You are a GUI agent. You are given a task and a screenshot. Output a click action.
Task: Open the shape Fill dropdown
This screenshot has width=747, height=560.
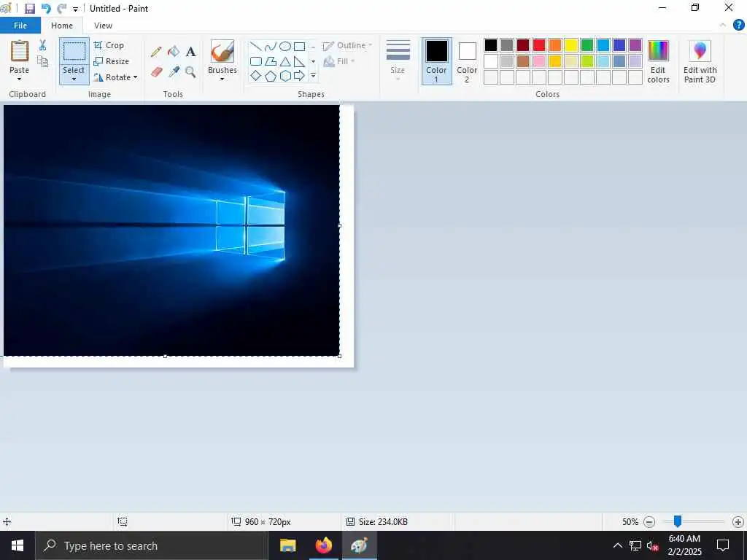point(339,61)
